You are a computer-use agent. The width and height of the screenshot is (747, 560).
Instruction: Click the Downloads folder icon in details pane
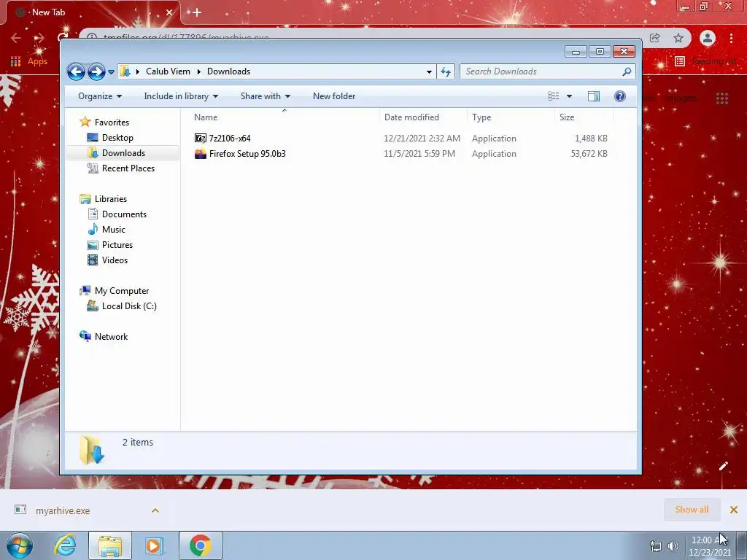91,449
